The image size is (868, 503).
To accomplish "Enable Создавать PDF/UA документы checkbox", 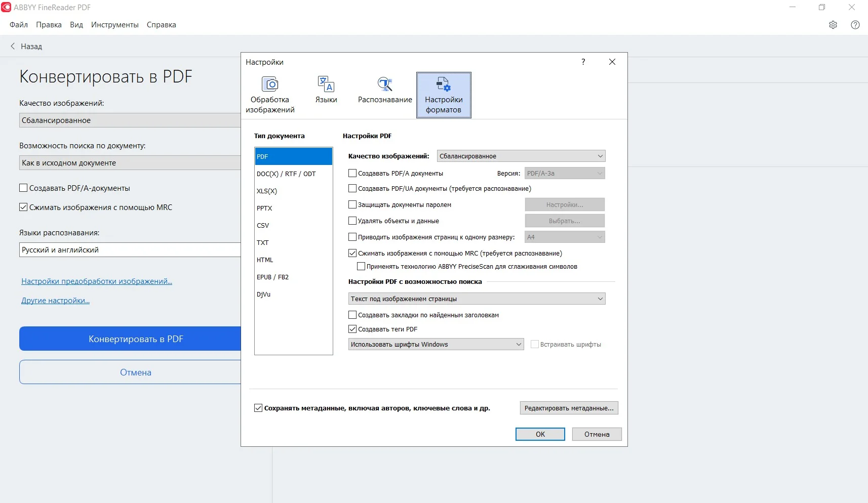I will point(352,188).
